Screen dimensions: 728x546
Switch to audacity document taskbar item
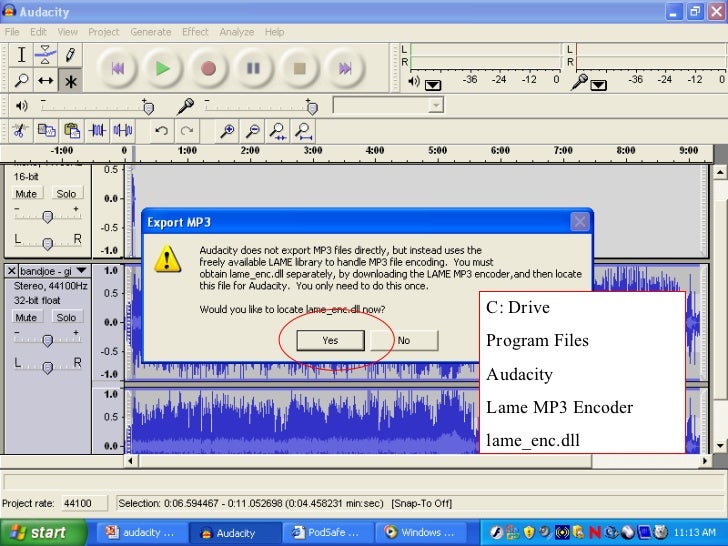[x=143, y=532]
